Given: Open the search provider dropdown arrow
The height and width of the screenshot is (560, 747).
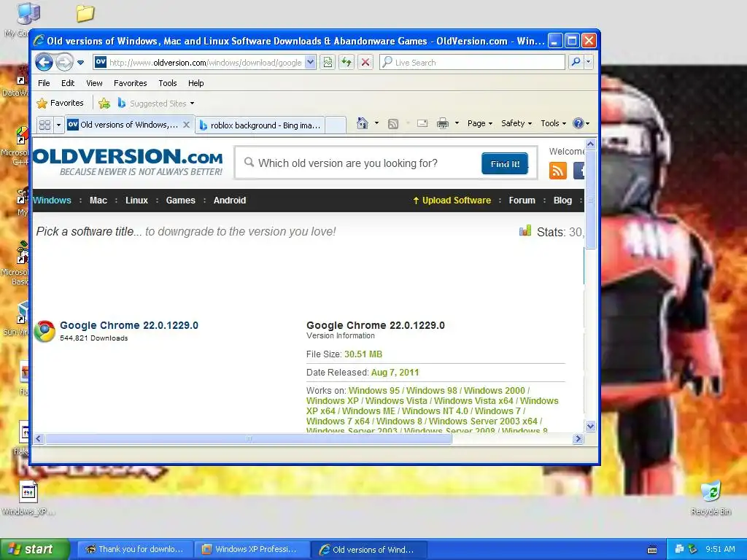Looking at the screenshot, I should coord(589,63).
